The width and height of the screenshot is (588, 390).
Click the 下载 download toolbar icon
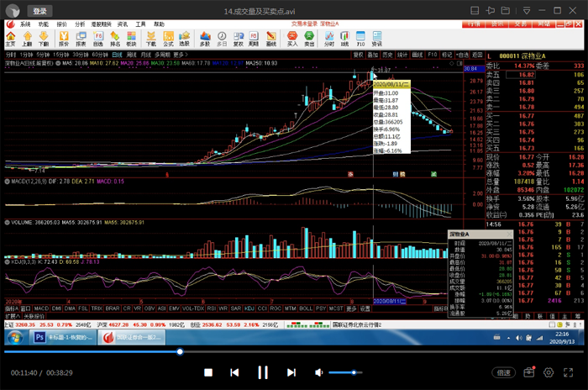tap(151, 39)
